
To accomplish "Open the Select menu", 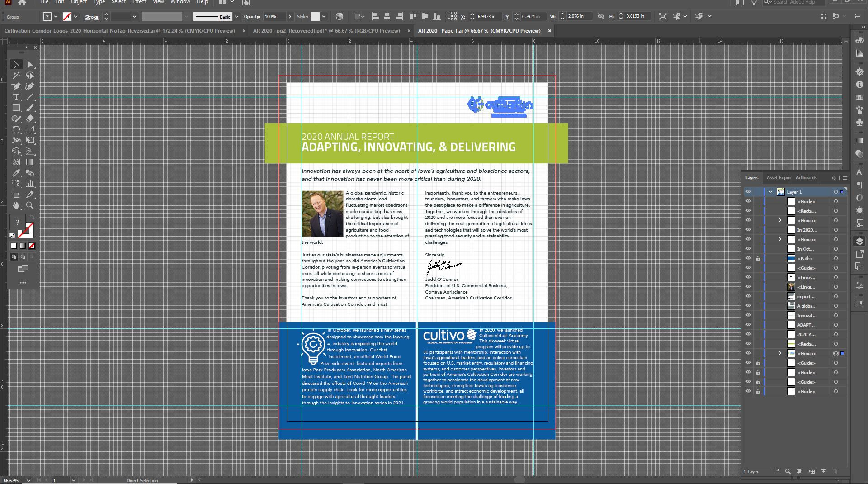I will (118, 2).
